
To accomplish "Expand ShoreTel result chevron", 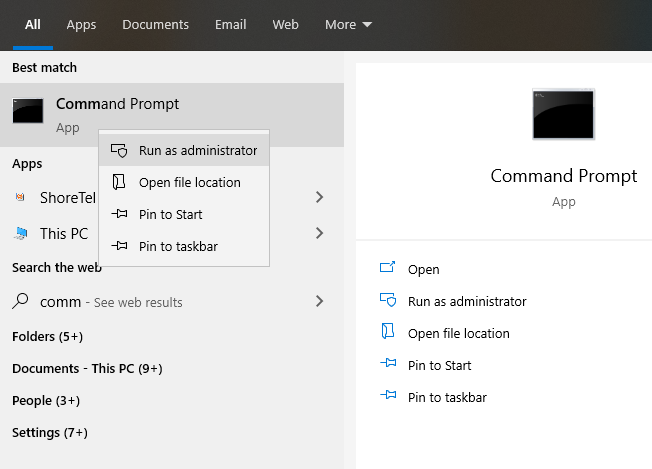I will tap(319, 197).
